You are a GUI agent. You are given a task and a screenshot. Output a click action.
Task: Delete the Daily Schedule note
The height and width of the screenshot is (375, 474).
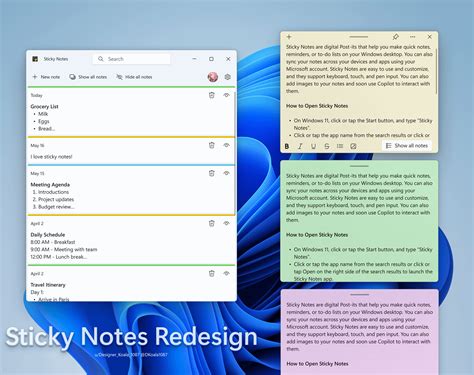(x=212, y=223)
